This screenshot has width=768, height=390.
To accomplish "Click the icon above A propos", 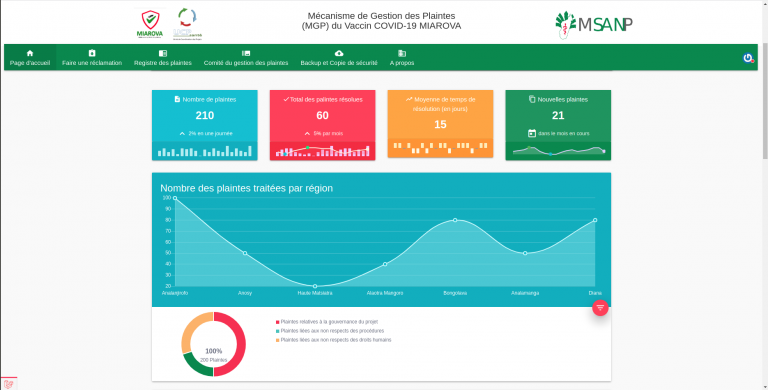I will click(402, 53).
